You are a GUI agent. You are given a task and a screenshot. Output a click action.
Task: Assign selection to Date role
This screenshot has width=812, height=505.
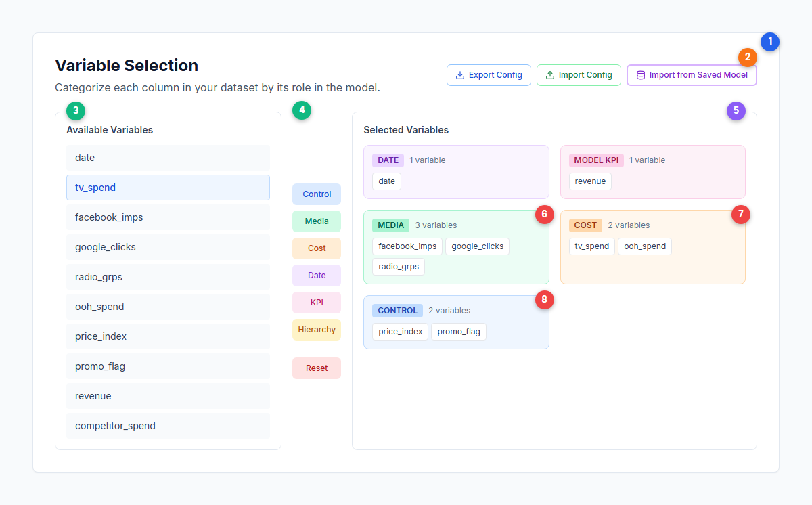[x=317, y=276]
